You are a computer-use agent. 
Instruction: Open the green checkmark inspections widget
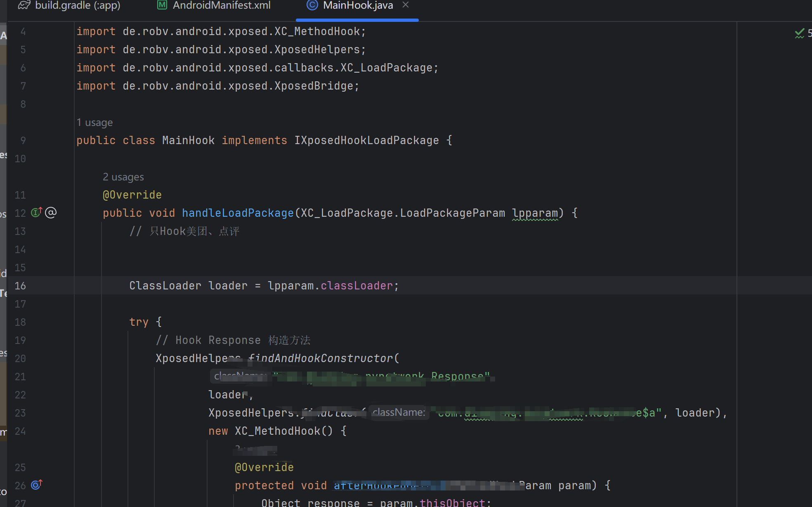799,33
